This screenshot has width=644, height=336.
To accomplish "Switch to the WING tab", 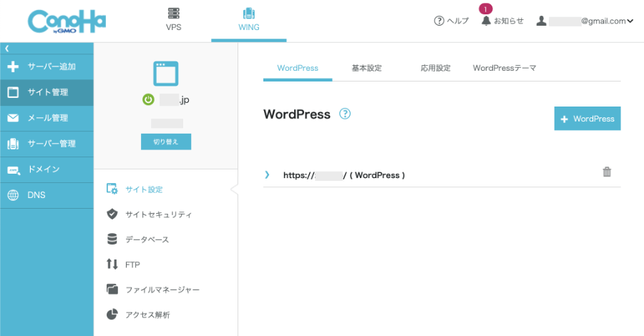I will pos(249,20).
